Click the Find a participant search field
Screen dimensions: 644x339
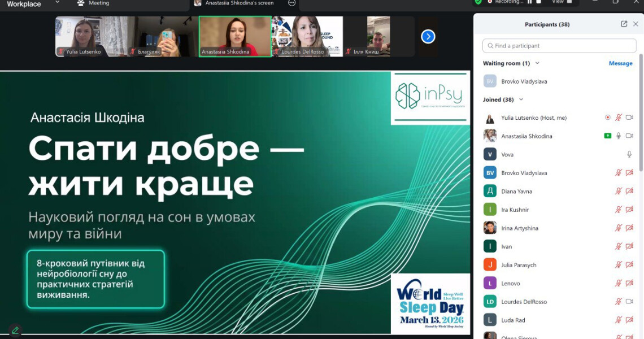click(x=559, y=46)
